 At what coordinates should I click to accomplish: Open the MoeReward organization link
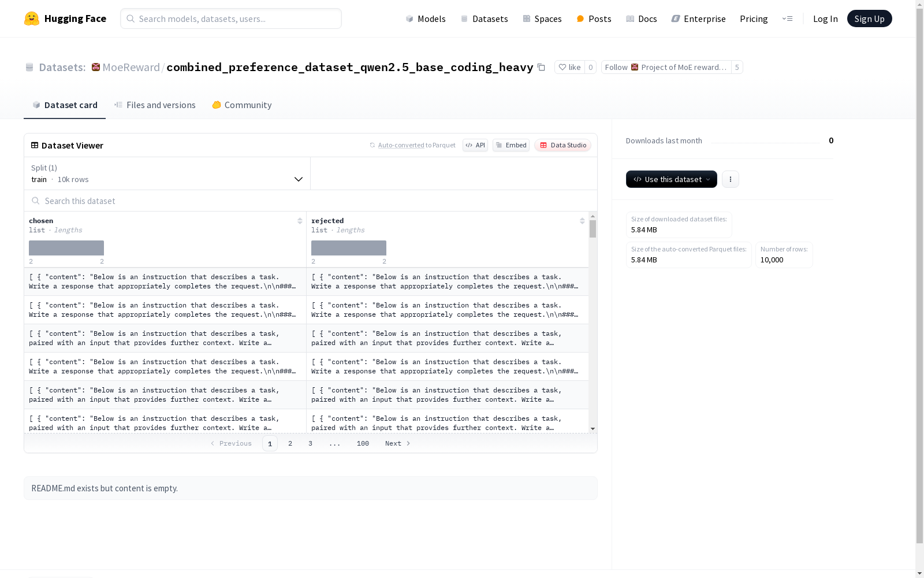[x=131, y=67]
